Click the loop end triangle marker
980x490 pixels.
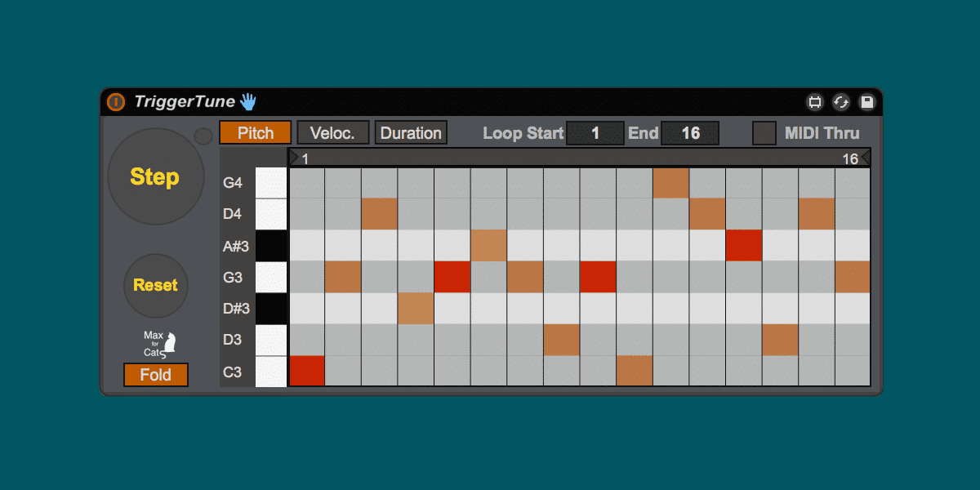(x=866, y=158)
